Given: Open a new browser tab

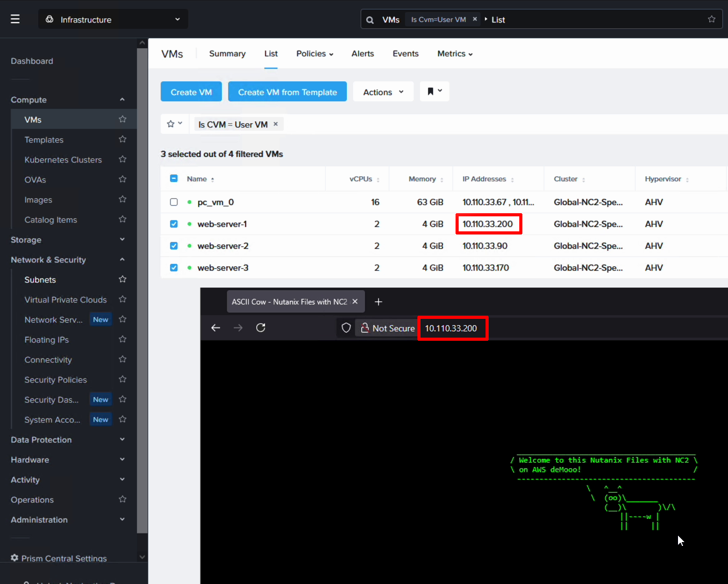Looking at the screenshot, I should coord(379,302).
